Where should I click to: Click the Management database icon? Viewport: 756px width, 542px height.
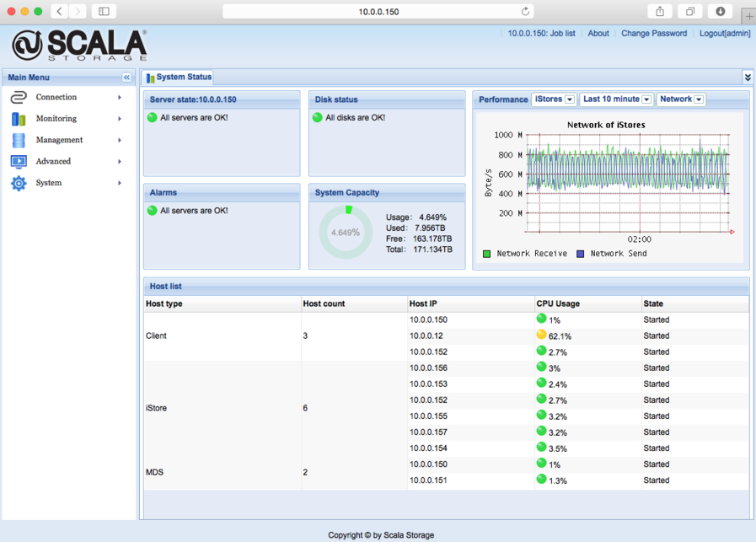coord(19,140)
